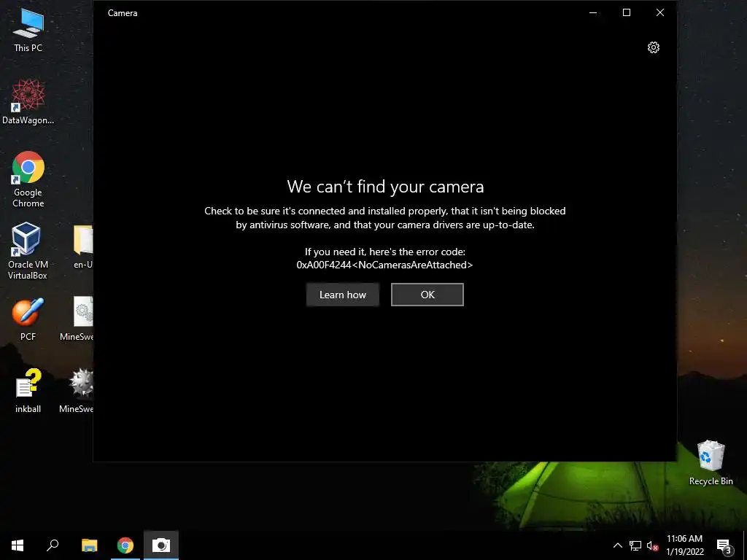Select Oracle VM VirtualBox desktop icon
747x560 pixels.
tap(28, 251)
